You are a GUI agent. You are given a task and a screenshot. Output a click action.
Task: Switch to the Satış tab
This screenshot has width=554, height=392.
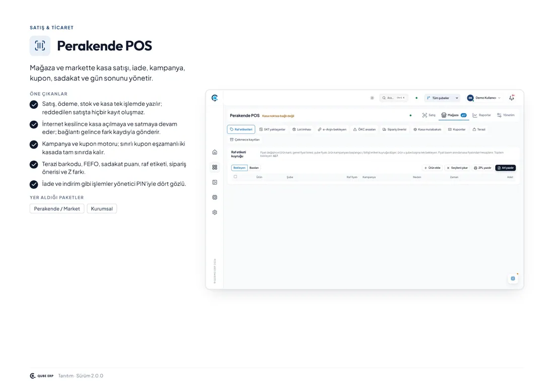coord(429,115)
